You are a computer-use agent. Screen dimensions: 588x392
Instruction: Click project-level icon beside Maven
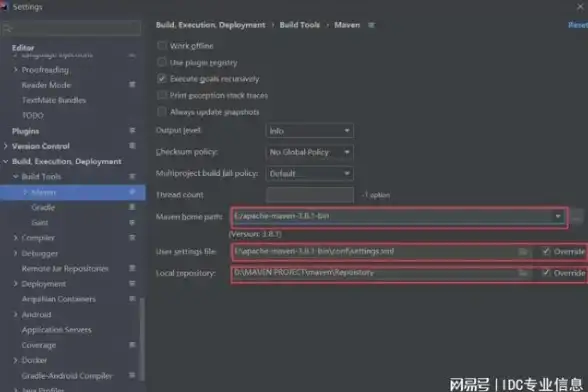(132, 192)
